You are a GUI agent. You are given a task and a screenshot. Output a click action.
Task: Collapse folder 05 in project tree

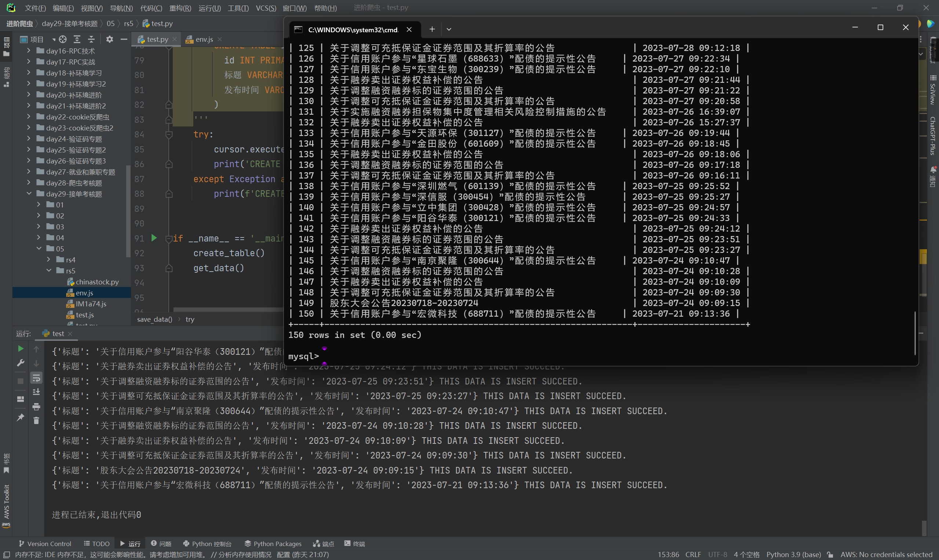[x=39, y=249]
